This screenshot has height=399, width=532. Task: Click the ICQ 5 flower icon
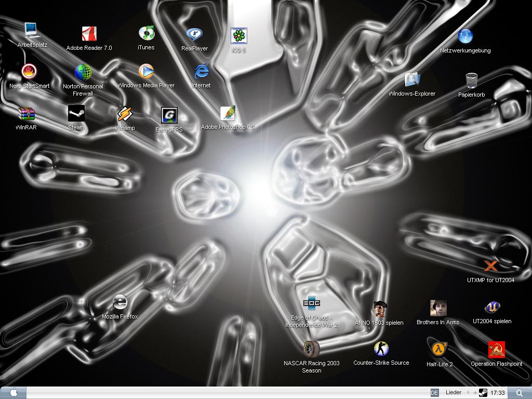point(239,36)
